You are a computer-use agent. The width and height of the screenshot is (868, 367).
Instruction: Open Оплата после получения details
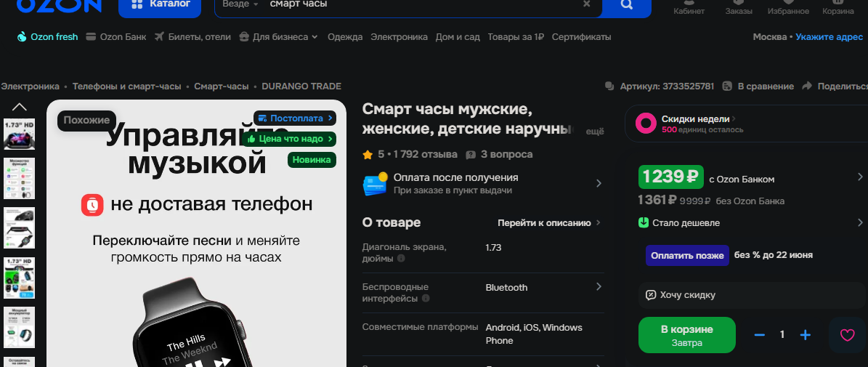coord(482,184)
